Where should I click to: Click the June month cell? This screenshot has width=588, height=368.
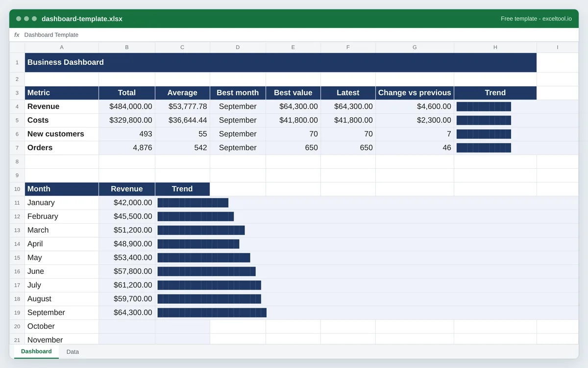(x=62, y=271)
